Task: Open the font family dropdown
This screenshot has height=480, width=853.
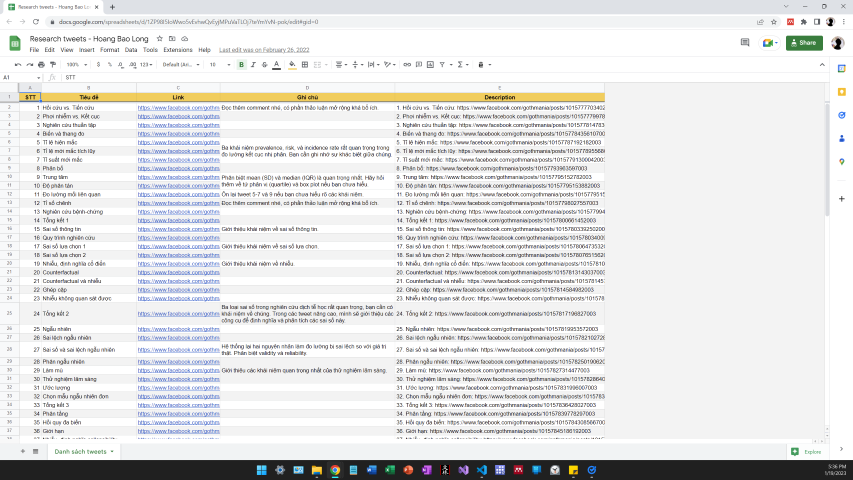Action: (x=181, y=65)
